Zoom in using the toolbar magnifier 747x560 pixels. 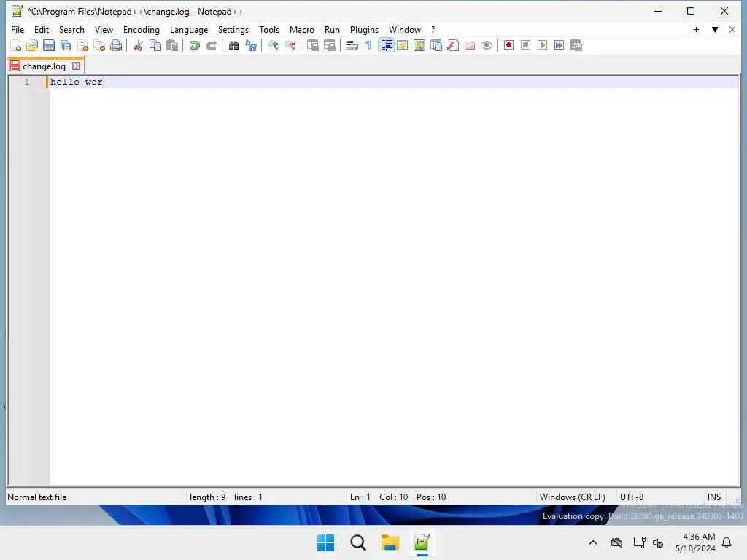[x=273, y=46]
